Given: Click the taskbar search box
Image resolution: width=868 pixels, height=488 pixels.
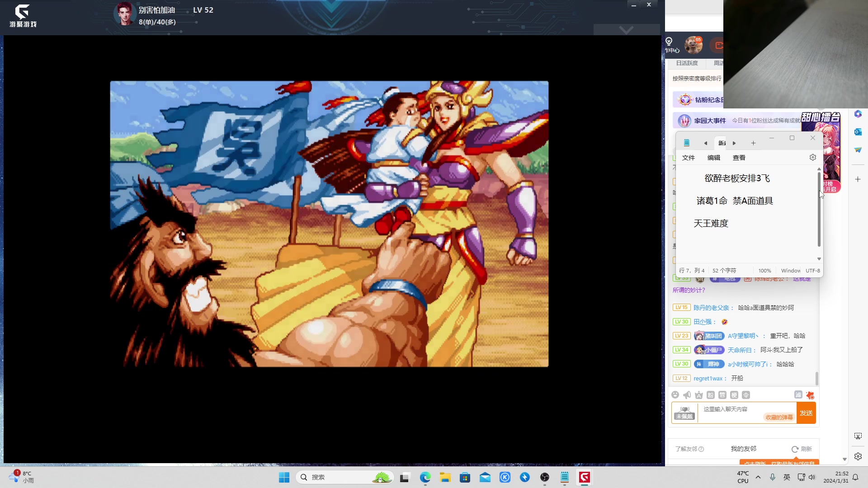Looking at the screenshot, I should [344, 477].
